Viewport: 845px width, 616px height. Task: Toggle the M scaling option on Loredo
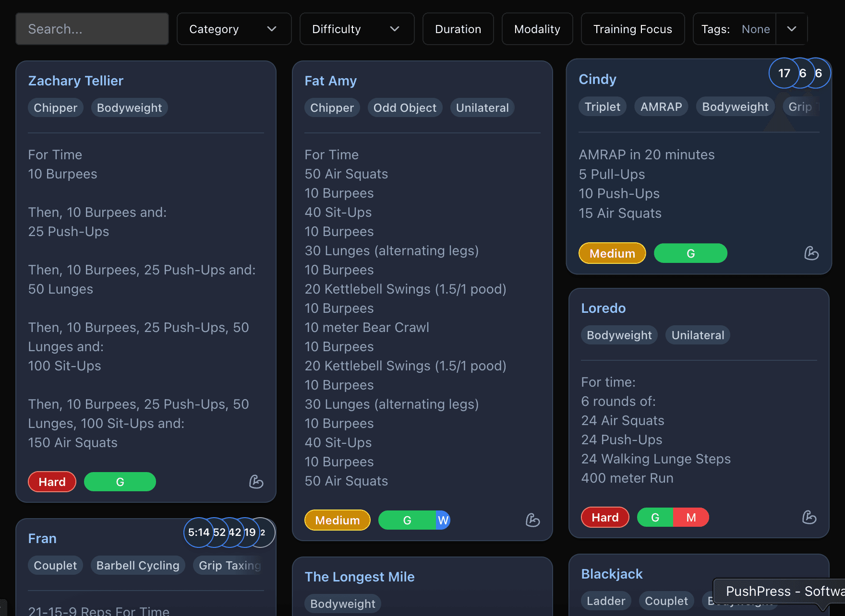(691, 517)
